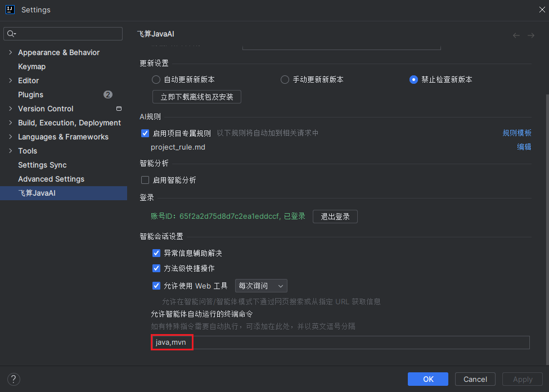The image size is (549, 392).
Task: Click the project_rule.md file name
Action: [178, 147]
